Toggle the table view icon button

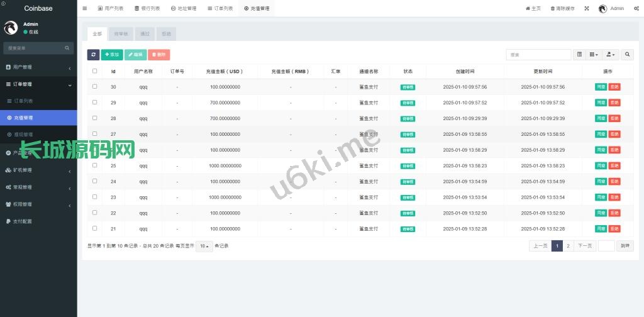coord(579,55)
